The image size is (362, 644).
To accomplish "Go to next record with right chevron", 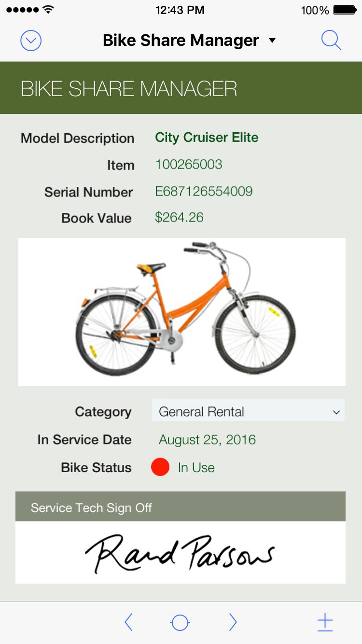I will [233, 622].
